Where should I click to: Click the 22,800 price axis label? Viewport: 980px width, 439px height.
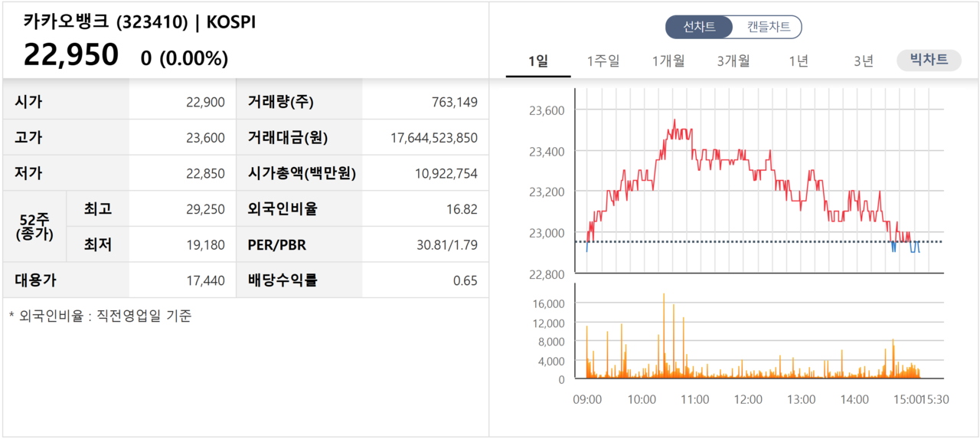point(547,274)
